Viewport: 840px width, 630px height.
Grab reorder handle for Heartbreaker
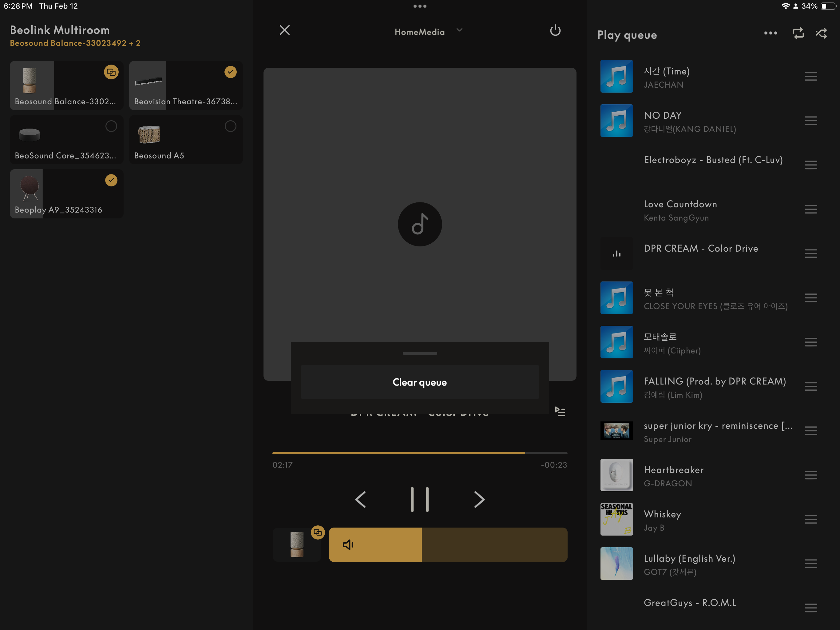810,475
